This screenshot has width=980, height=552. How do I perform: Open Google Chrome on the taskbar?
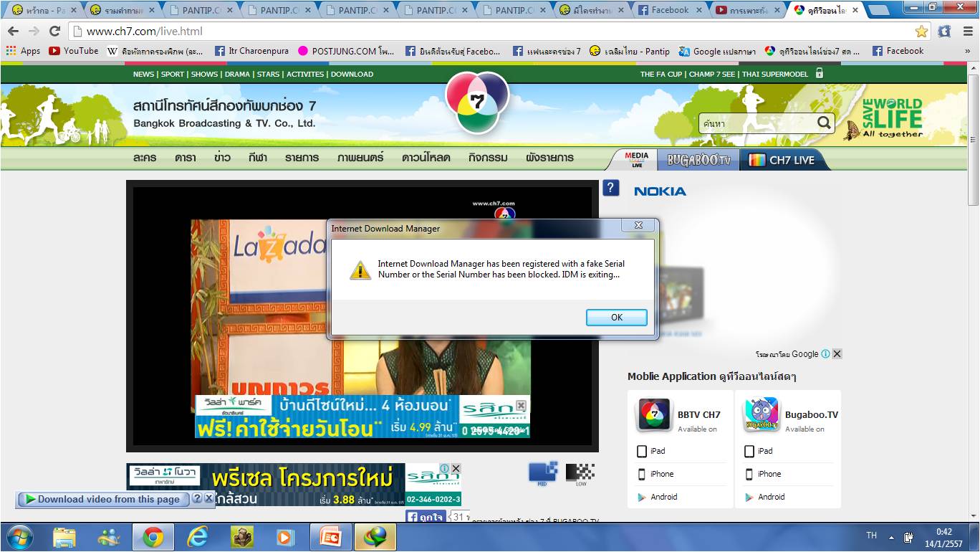[153, 537]
